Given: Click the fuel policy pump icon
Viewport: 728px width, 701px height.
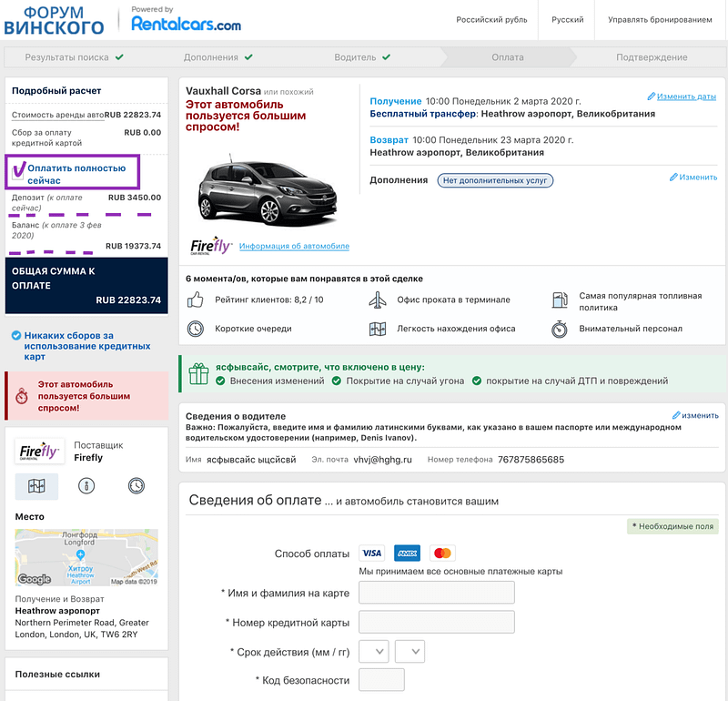Looking at the screenshot, I should pos(560,299).
